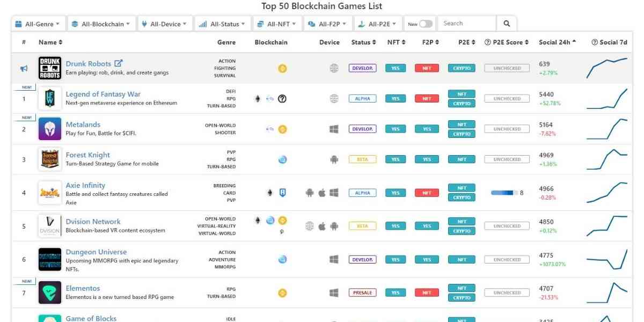The image size is (644, 322).
Task: Open the Axie Infinity game link
Action: (85, 185)
